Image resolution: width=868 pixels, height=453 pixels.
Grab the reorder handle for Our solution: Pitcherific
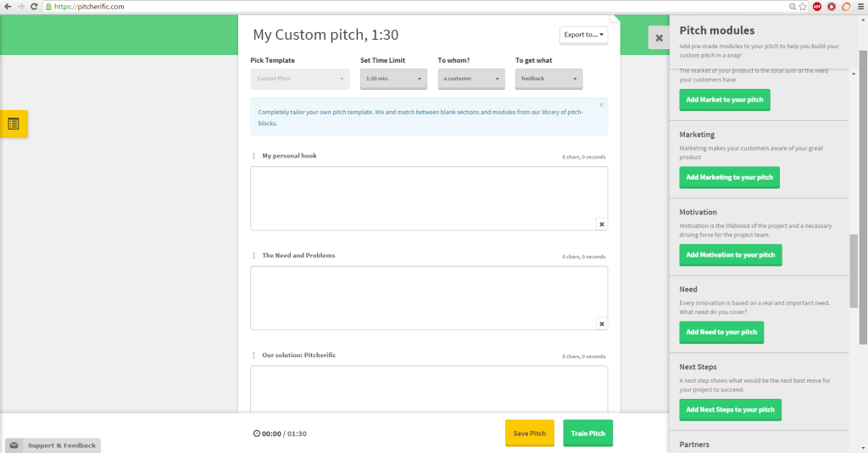click(254, 355)
